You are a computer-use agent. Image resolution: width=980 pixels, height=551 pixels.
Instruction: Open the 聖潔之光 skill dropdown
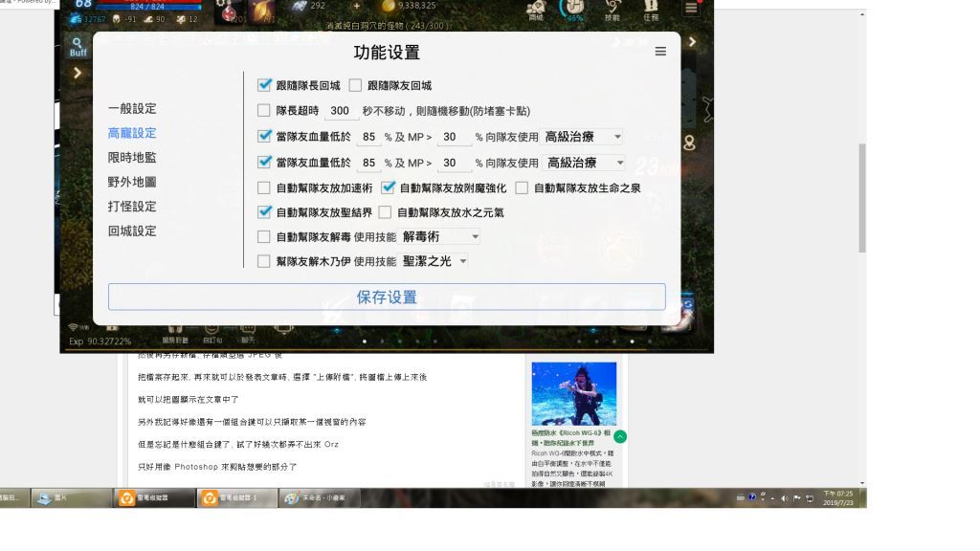[x=434, y=261]
